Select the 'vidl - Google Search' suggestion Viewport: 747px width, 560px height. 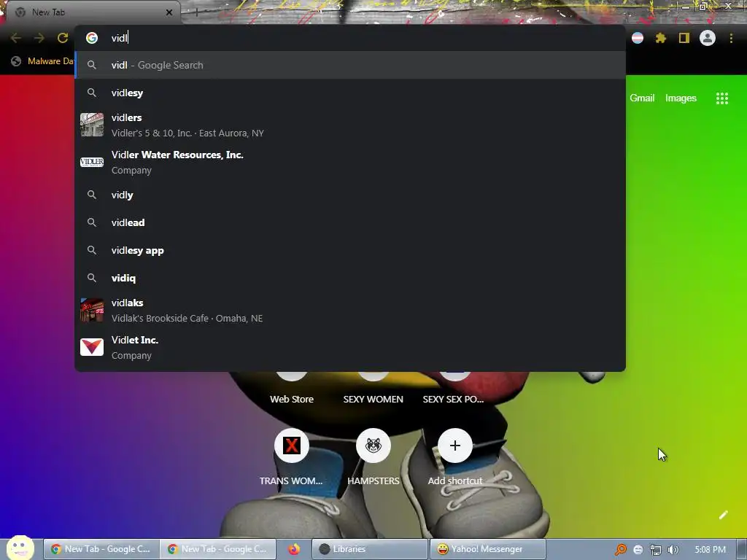click(350, 65)
